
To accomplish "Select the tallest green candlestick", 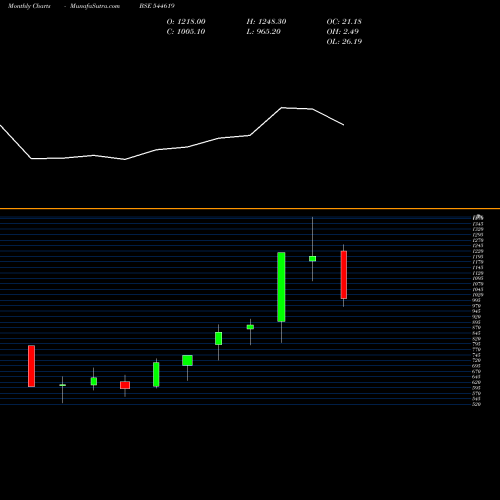I will point(281,287).
